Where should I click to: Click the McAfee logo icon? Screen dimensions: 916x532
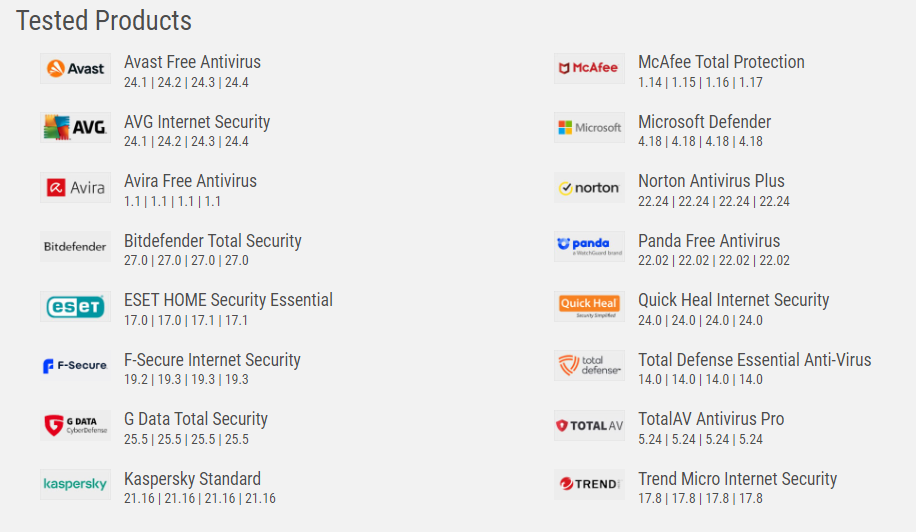click(589, 69)
